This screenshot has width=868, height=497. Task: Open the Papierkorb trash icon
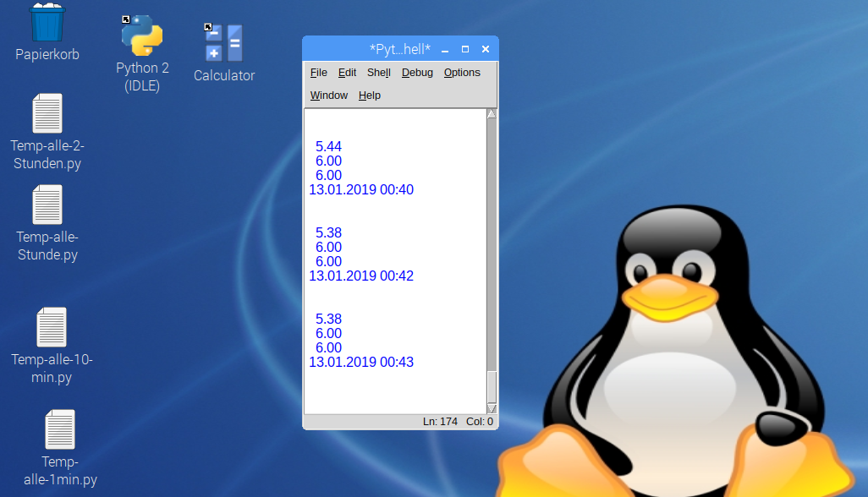point(47,24)
